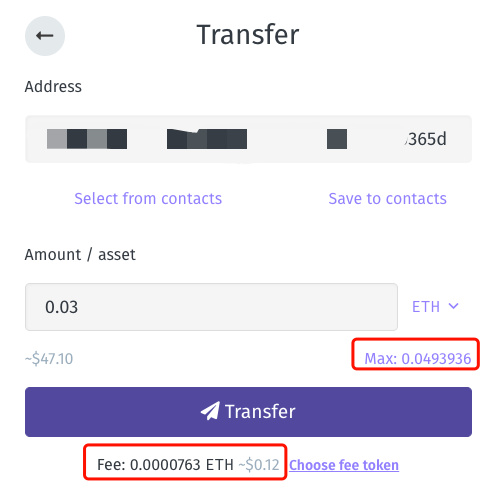Click the paper plane icon on Transfer button
The width and height of the screenshot is (495, 497).
210,410
